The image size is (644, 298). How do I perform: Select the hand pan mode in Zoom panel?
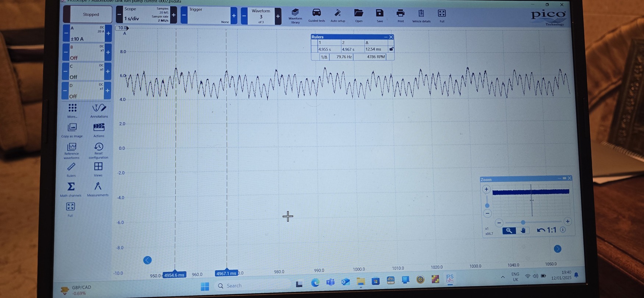click(x=523, y=231)
